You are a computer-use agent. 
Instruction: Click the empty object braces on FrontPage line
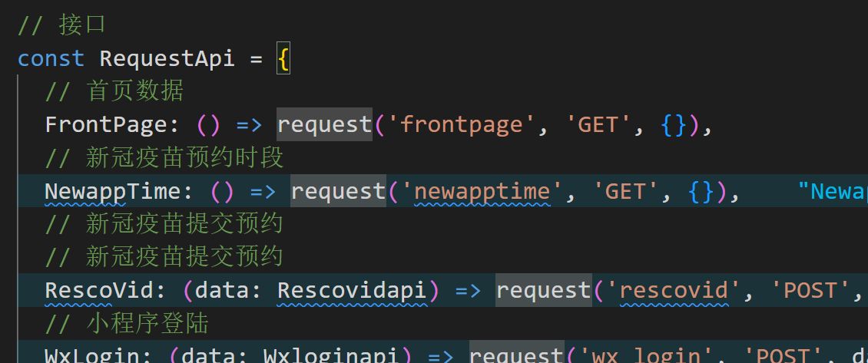coord(674,125)
